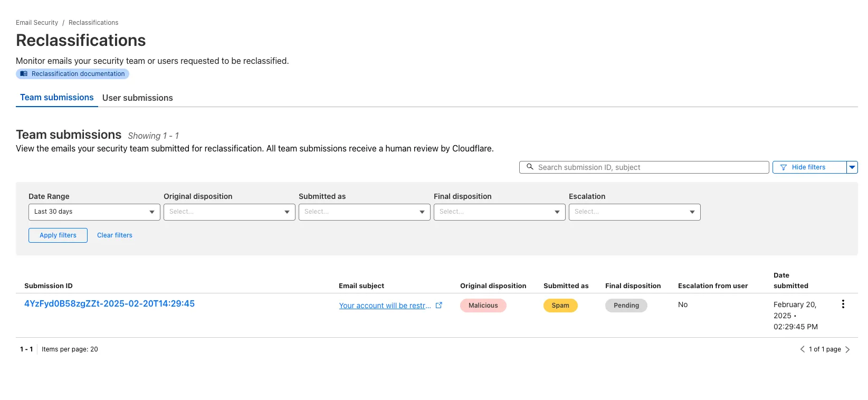Click the Hide filters button
This screenshot has height=400, width=868.
[x=809, y=167]
